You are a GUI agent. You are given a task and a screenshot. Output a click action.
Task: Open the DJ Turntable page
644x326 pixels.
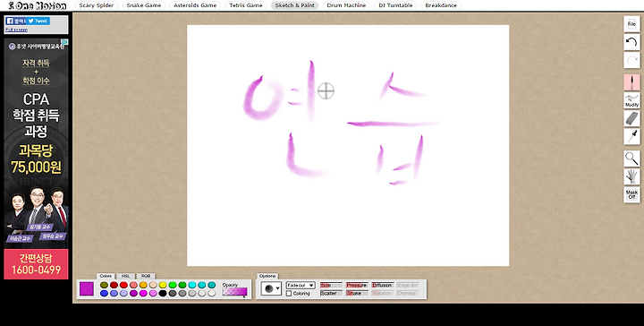coord(395,5)
